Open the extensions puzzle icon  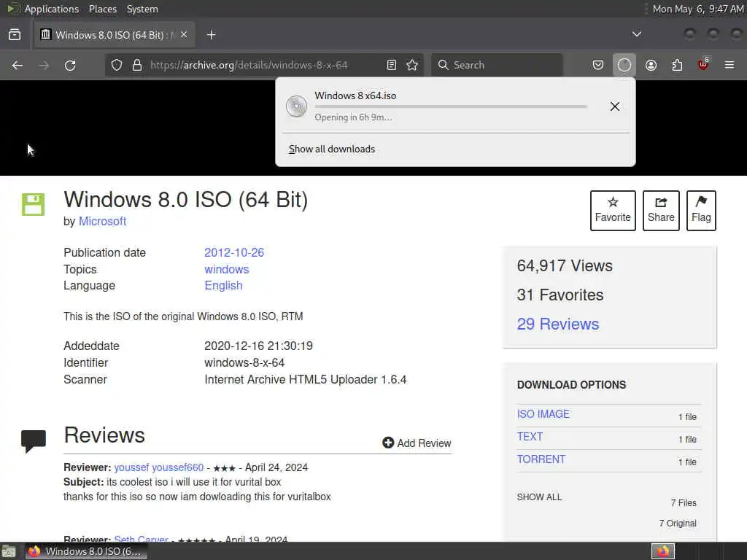pos(678,65)
